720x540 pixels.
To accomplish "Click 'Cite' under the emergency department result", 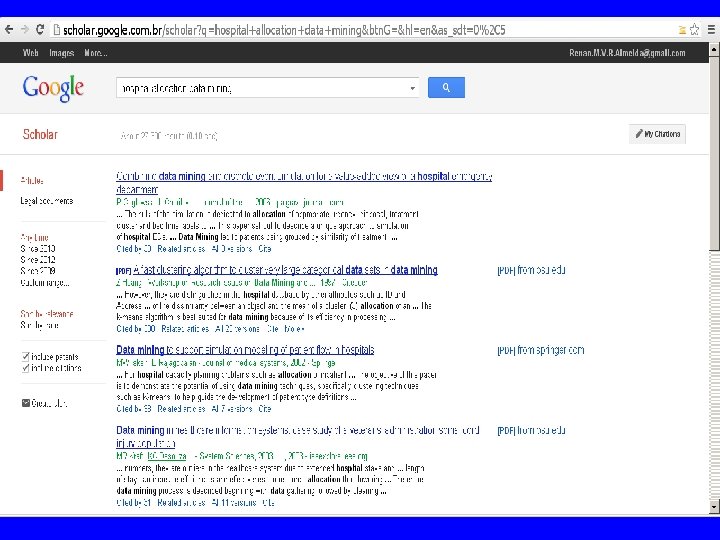I will (x=264, y=248).
